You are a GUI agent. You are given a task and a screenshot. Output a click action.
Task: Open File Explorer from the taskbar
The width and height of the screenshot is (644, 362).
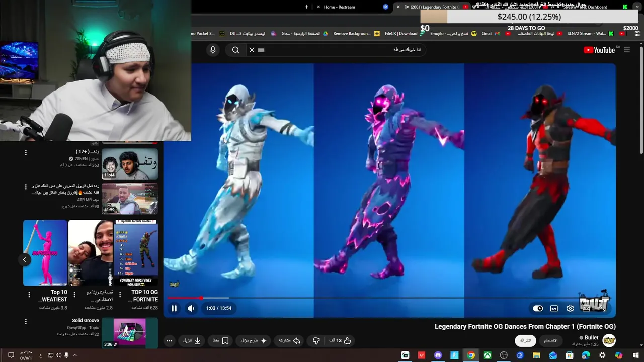pyautogui.click(x=536, y=355)
